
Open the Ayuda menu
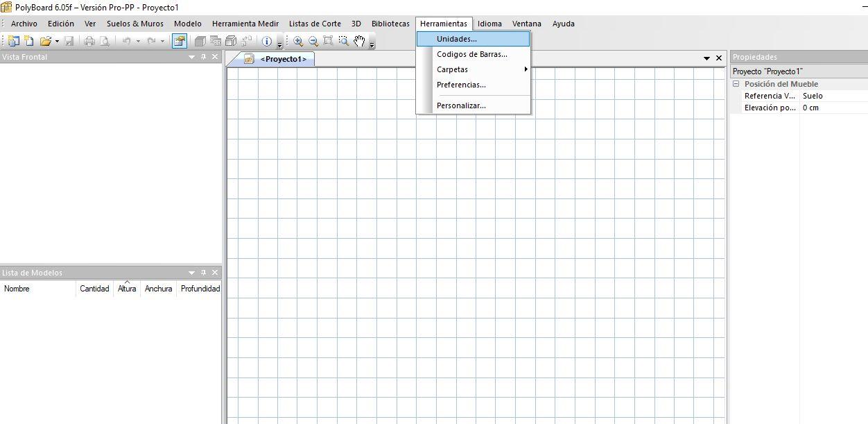tap(564, 24)
